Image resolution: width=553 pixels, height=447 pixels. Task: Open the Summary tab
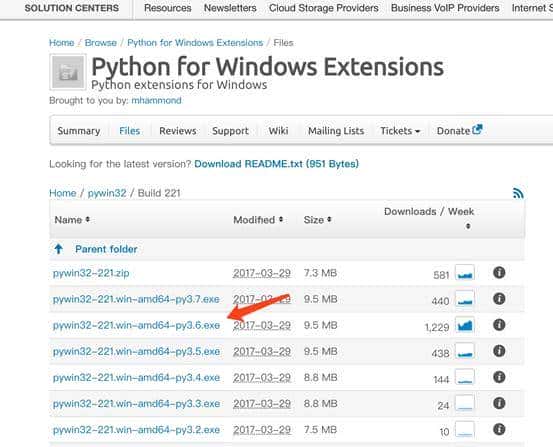click(79, 131)
